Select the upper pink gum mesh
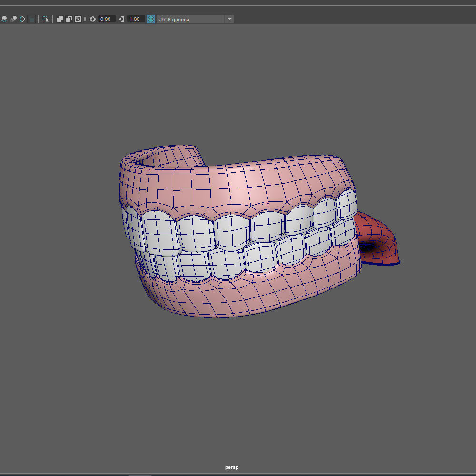This screenshot has height=476, width=476. click(x=238, y=186)
